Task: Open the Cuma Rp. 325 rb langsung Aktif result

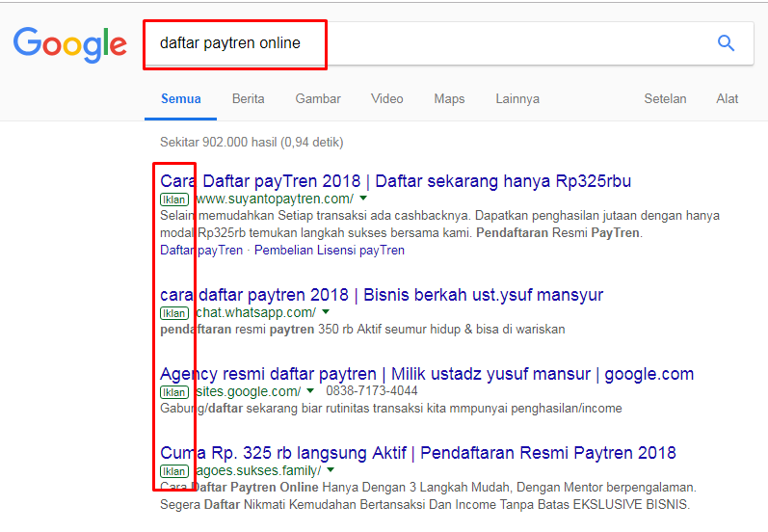Action: pyautogui.click(x=418, y=453)
